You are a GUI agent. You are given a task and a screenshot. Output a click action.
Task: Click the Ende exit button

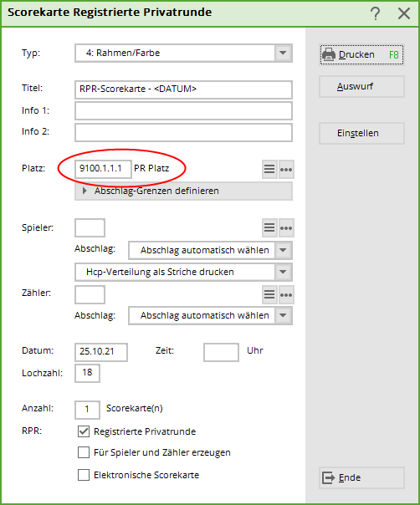click(361, 477)
